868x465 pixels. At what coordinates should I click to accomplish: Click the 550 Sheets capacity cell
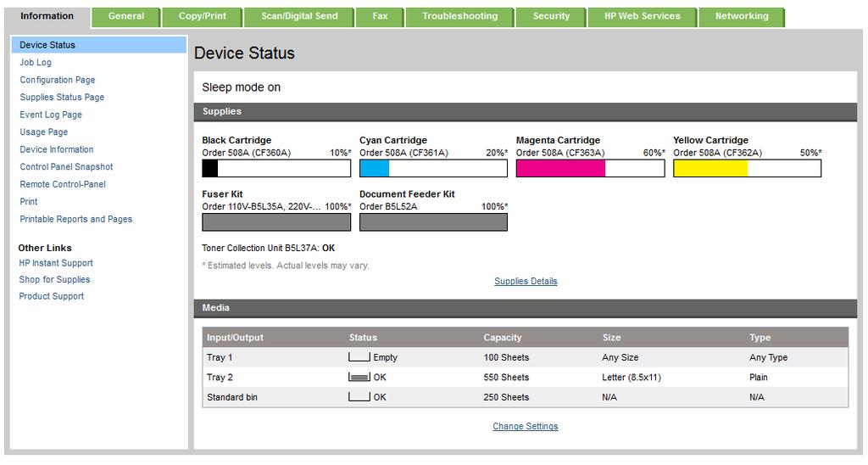[x=507, y=378]
